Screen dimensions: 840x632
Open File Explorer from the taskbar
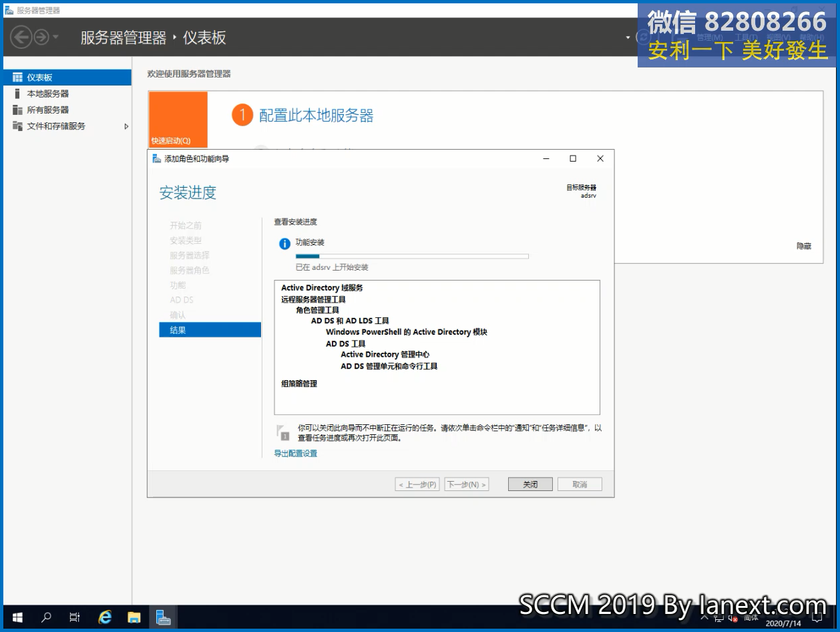(134, 617)
